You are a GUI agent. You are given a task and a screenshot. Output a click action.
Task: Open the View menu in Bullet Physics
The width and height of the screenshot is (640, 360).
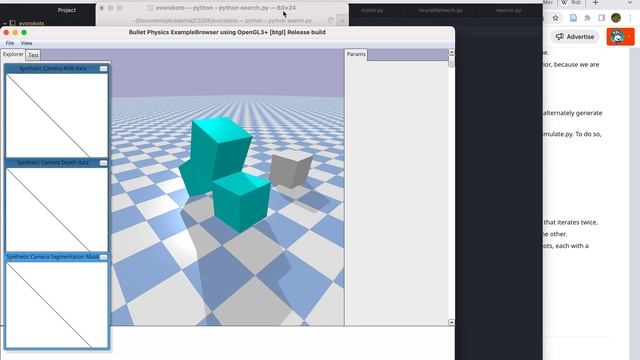tap(27, 43)
